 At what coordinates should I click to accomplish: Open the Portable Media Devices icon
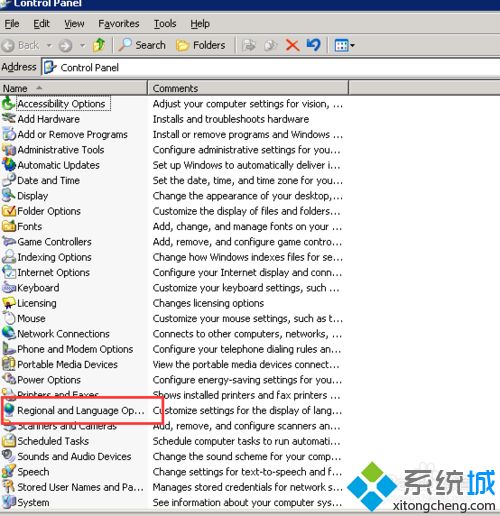point(8,364)
